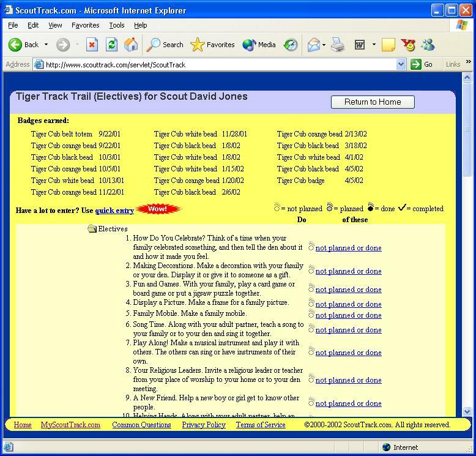This screenshot has width=476, height=456.
Task: Click the Mail envelope toolbar icon
Action: coord(314,45)
